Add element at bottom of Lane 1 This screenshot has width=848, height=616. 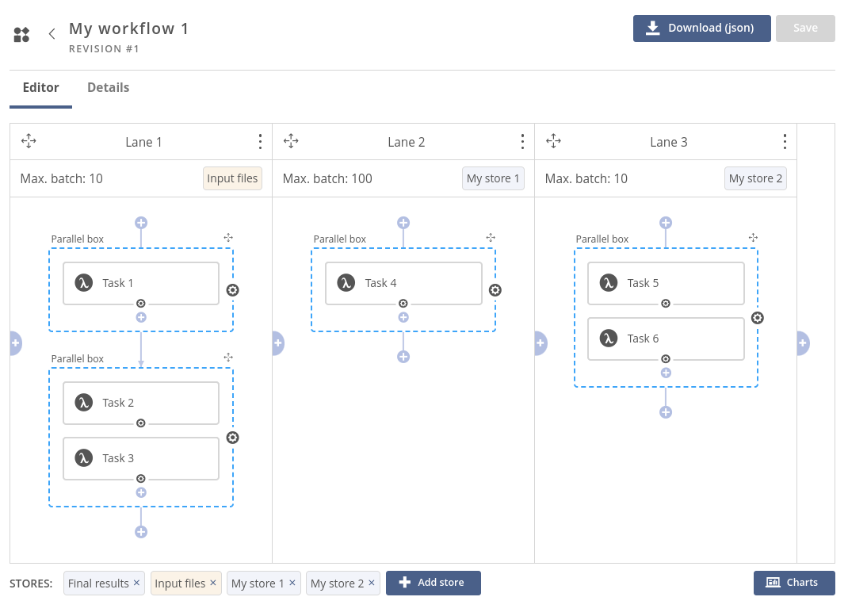141,532
